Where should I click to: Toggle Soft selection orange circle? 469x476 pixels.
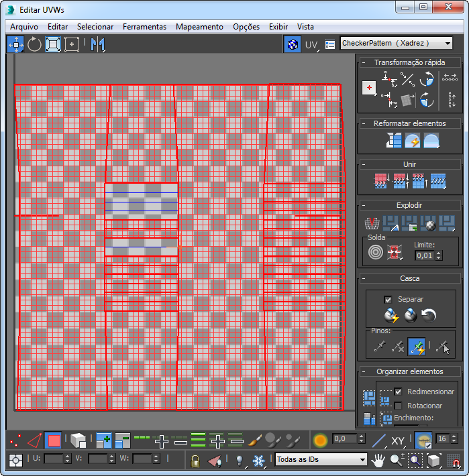point(320,440)
